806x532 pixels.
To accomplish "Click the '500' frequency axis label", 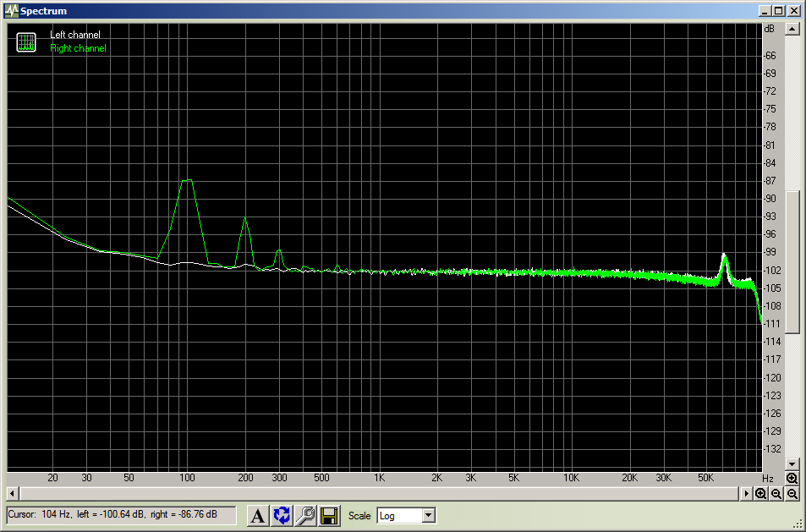I will tap(321, 478).
